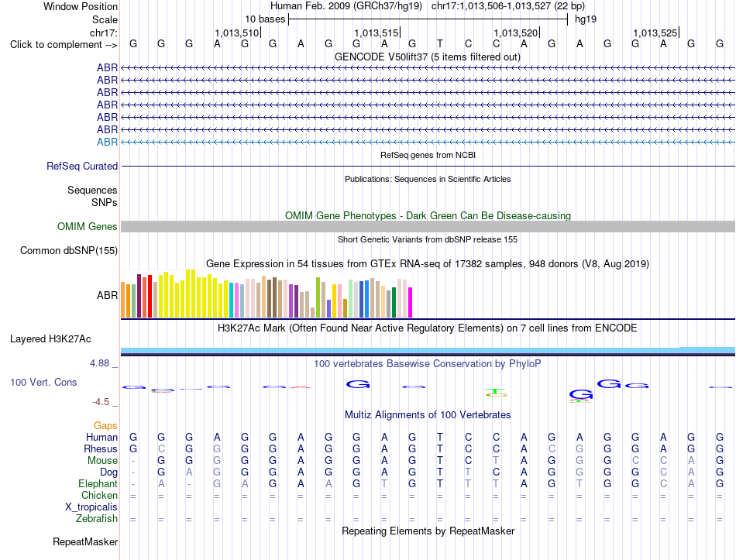Image resolution: width=736 pixels, height=560 pixels.
Task: Click the Rhesus species label
Action: pyautogui.click(x=101, y=449)
